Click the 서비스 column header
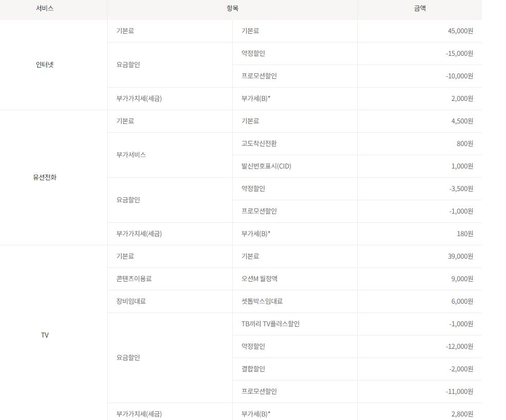This screenshot has width=506, height=420. click(45, 8)
